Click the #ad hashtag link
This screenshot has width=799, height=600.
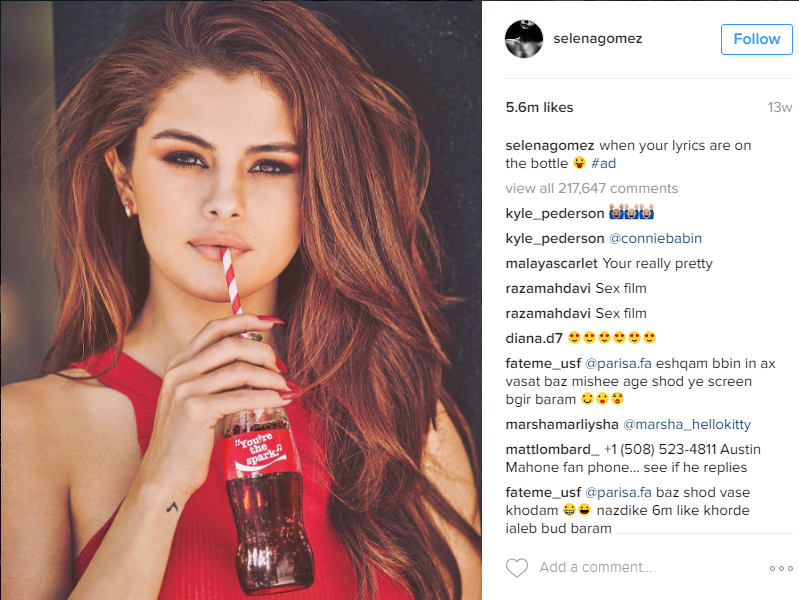603,163
